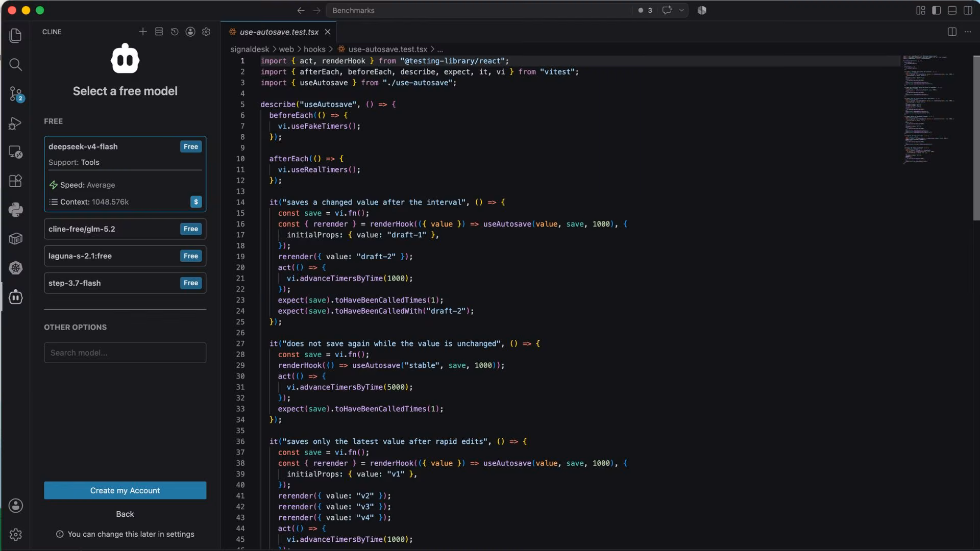Viewport: 980px width, 551px height.
Task: Open the breadcrumb ellipsis symbol
Action: pyautogui.click(x=440, y=49)
